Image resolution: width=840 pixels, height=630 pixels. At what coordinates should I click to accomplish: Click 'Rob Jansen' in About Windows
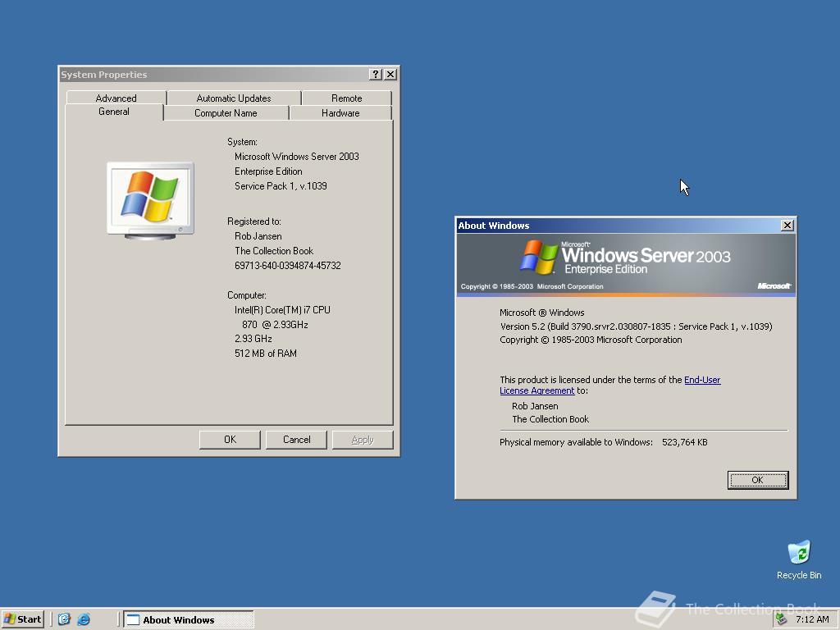(535, 406)
